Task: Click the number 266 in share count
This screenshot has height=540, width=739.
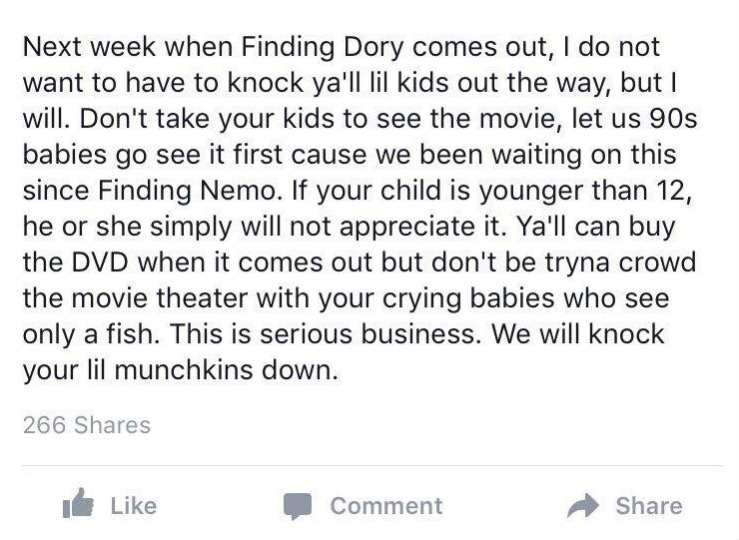Action: [x=44, y=425]
